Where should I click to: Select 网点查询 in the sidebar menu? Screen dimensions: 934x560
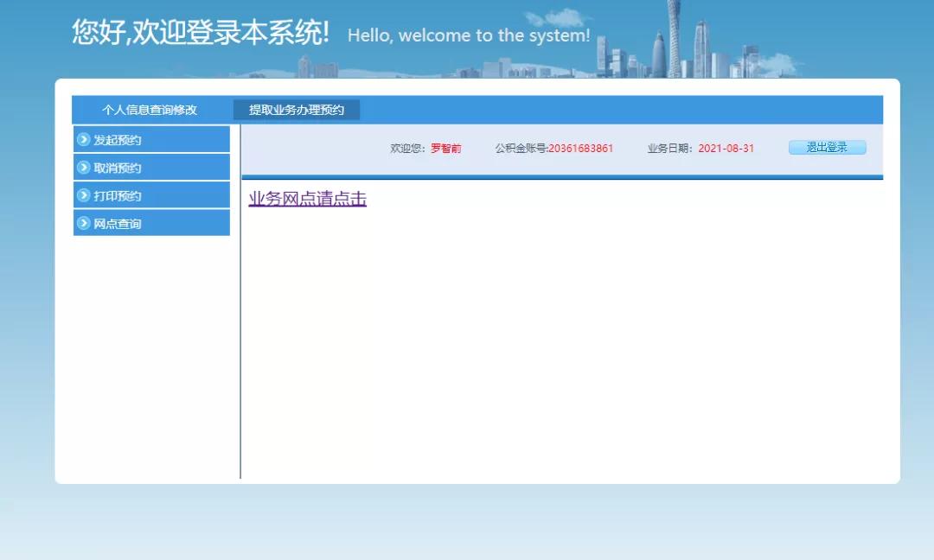point(117,223)
